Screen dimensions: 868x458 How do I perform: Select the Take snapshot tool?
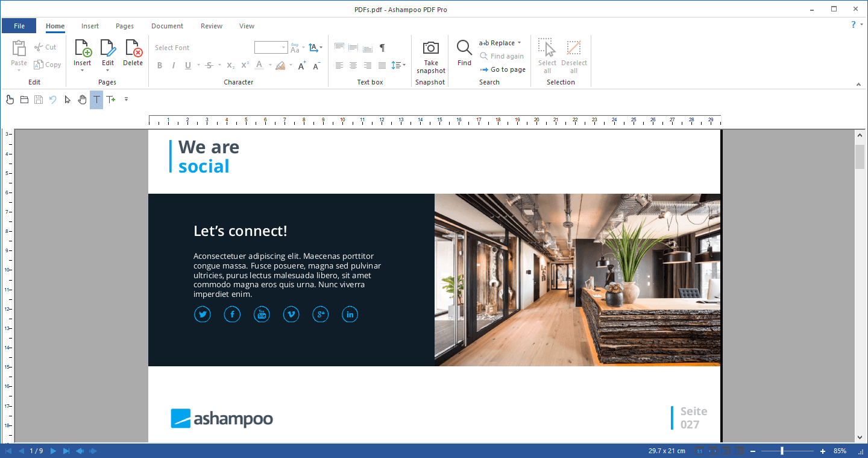[430, 56]
